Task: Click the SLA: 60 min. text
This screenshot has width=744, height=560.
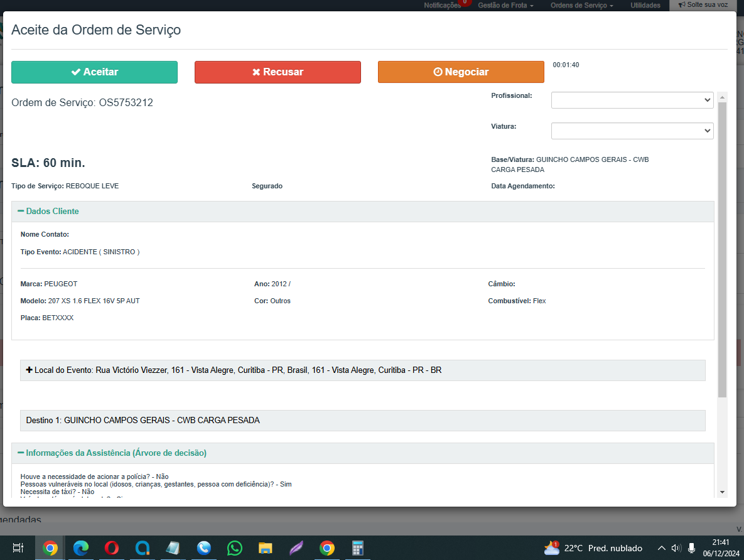Action: point(48,163)
